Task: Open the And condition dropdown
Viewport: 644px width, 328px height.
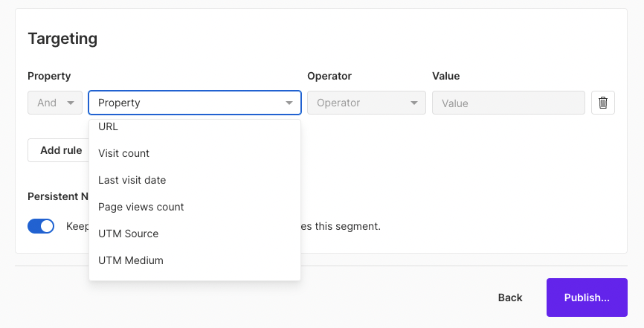Action: [x=55, y=103]
